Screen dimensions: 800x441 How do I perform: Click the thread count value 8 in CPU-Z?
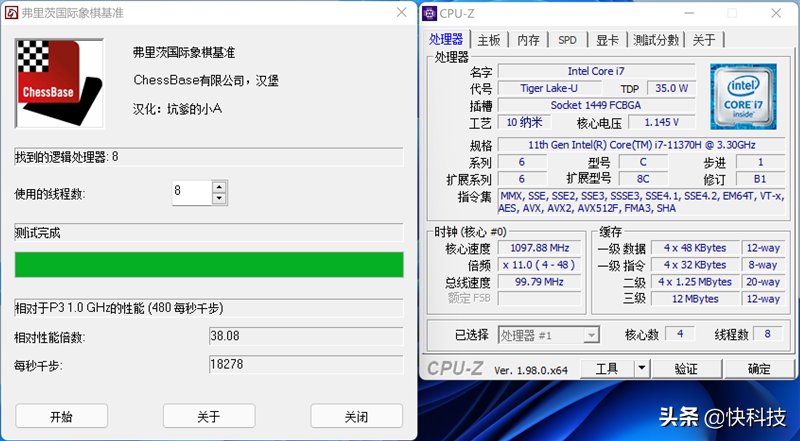coord(768,334)
